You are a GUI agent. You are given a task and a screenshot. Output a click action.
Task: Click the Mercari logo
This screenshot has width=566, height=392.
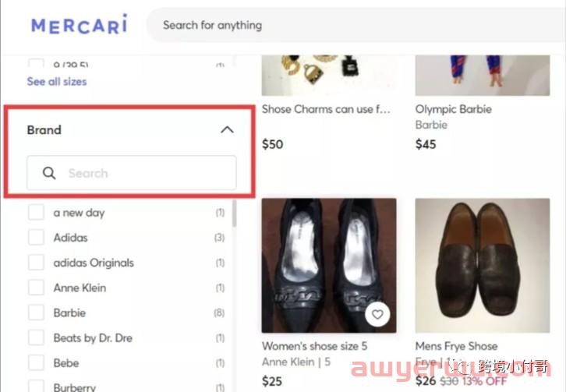(x=80, y=24)
